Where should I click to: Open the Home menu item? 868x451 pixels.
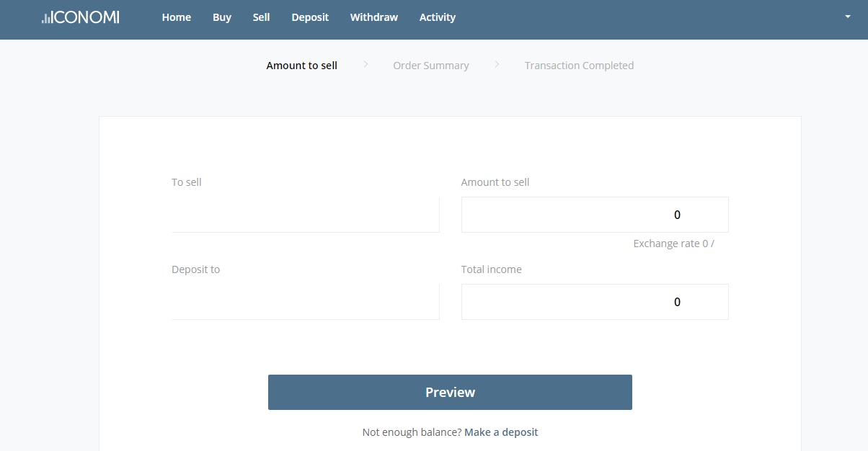tap(177, 17)
